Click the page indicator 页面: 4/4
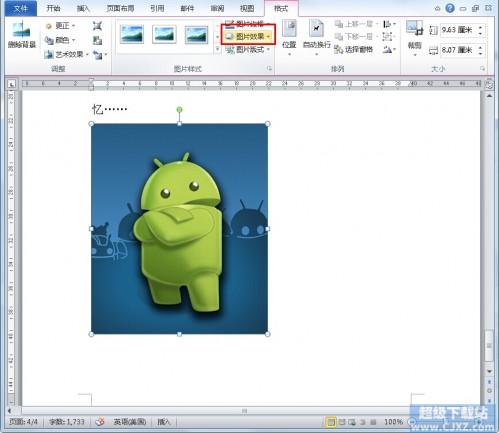 click(x=23, y=422)
